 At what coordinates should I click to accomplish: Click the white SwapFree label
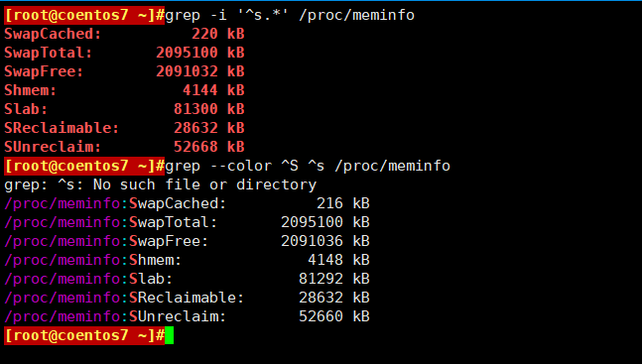pos(169,241)
